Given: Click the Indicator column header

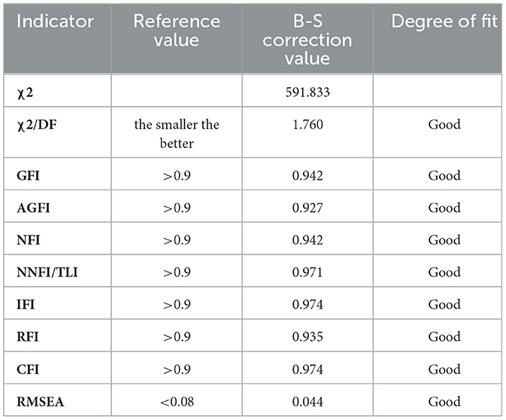Looking at the screenshot, I should (55, 21).
